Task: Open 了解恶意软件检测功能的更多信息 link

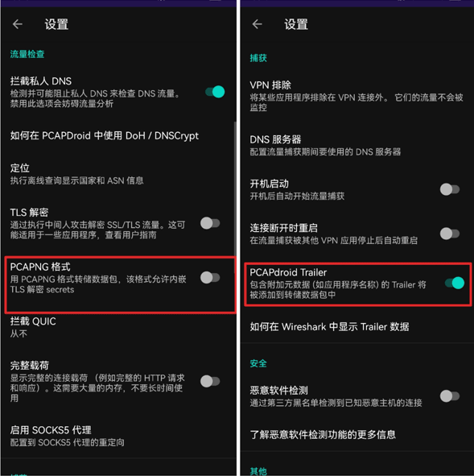Action: 323,434
